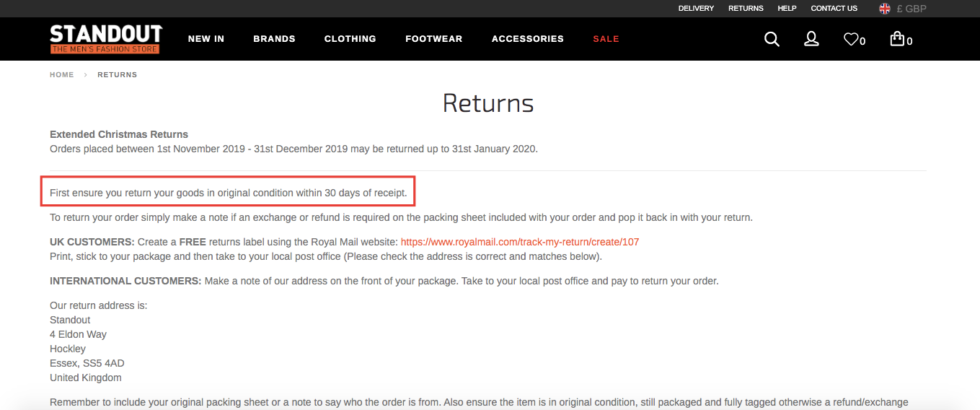
Task: Click the Contact Us link
Action: click(834, 9)
